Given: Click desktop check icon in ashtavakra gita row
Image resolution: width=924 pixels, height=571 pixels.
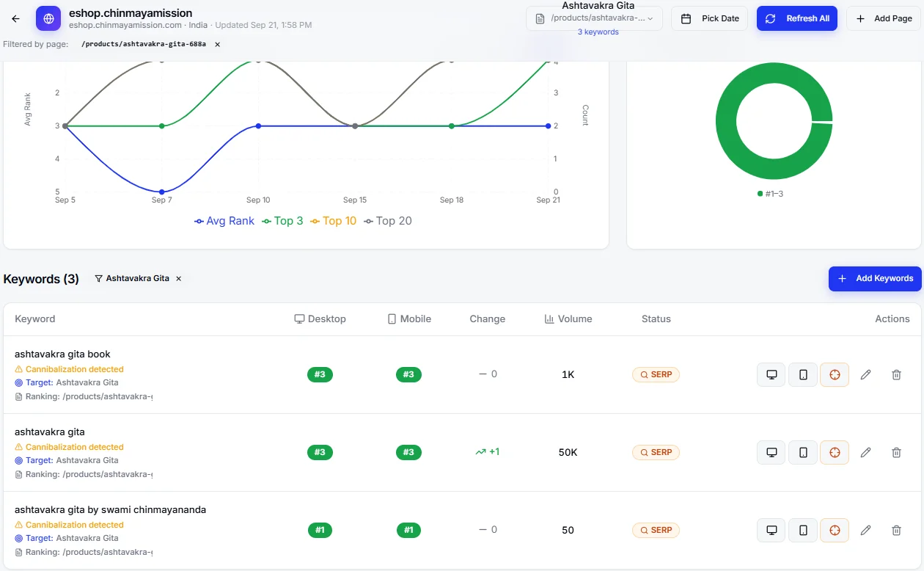Looking at the screenshot, I should point(771,452).
